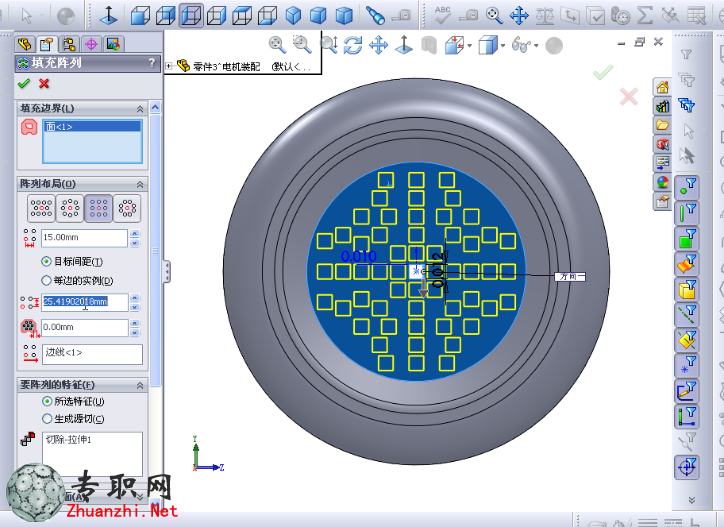
Task: Click Zoom to Area magnifier icon
Action: (302, 45)
